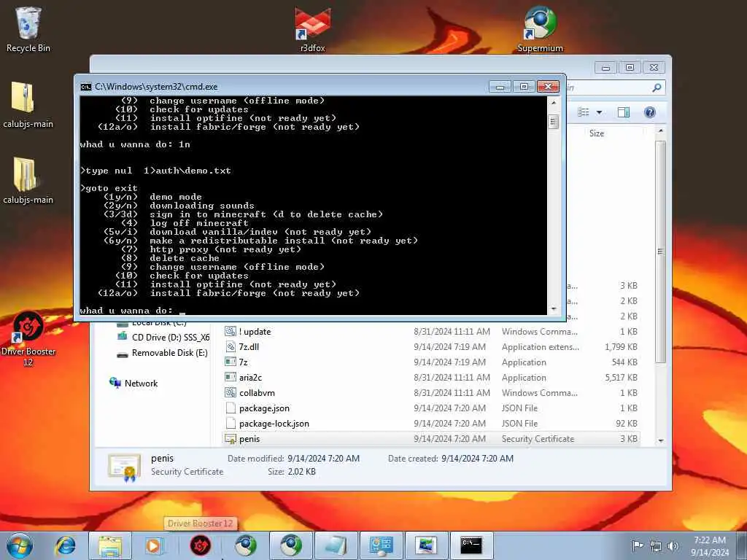Launch the Supermium desktop shortcut
Screen dimensions: 747x560
pyautogui.click(x=541, y=28)
